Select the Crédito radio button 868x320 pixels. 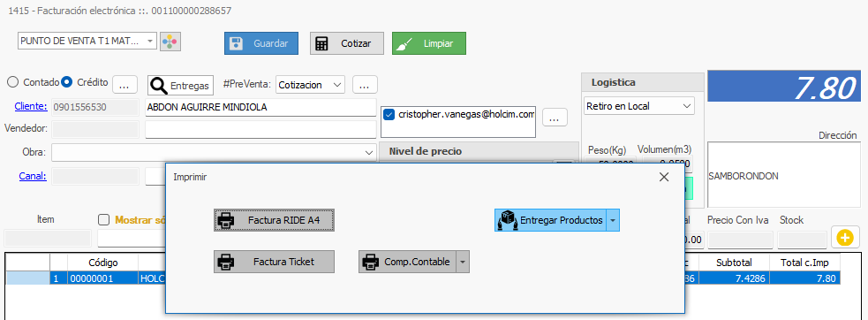[x=66, y=82]
